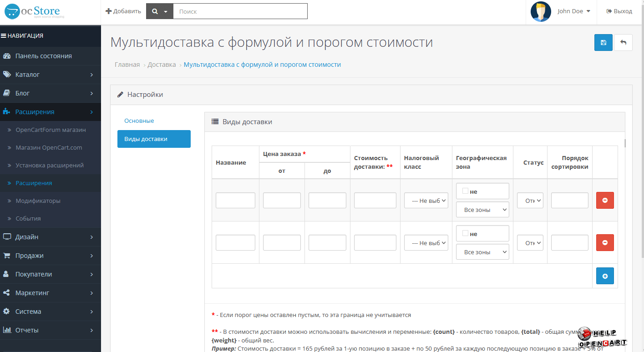Click the Дизайн monitor icon
The image size is (644, 352).
[7, 237]
